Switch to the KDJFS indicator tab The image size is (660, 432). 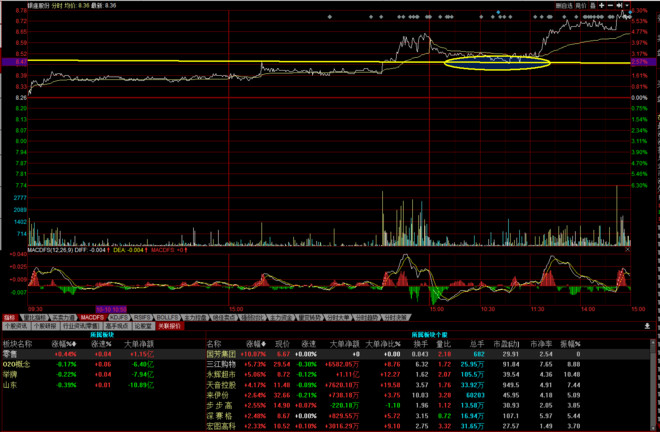click(120, 317)
